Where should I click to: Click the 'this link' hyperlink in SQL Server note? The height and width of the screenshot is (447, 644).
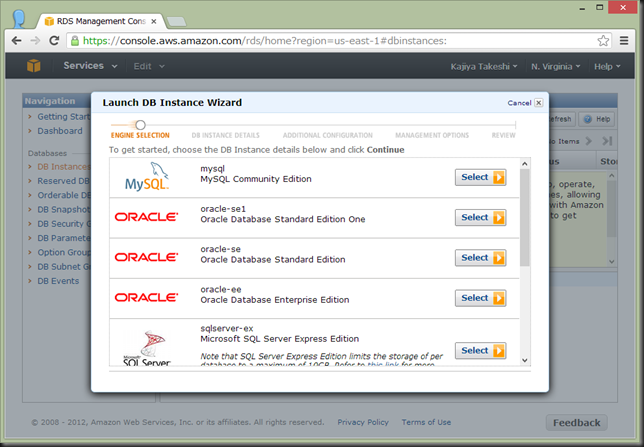click(x=383, y=364)
